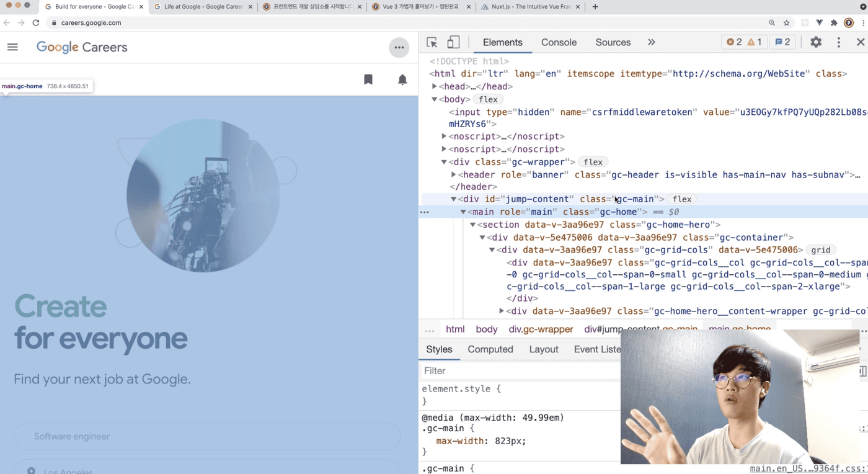Activate the inspect element picker tool
This screenshot has height=474, width=868.
pyautogui.click(x=432, y=42)
